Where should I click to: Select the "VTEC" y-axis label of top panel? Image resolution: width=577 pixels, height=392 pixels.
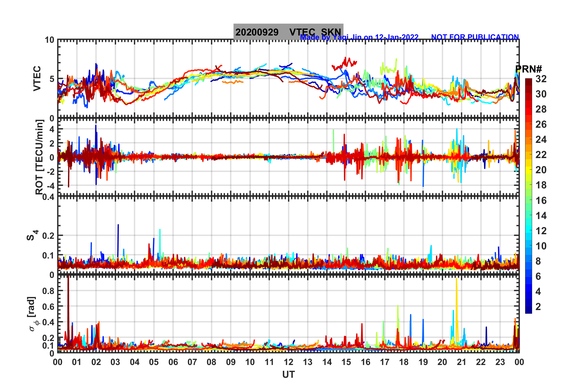[37, 79]
